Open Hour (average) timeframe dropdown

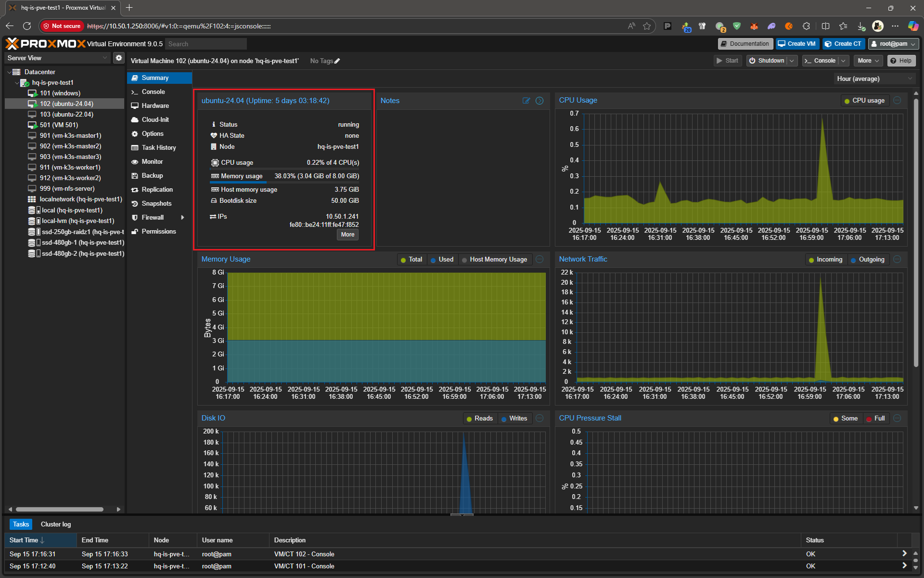click(874, 79)
